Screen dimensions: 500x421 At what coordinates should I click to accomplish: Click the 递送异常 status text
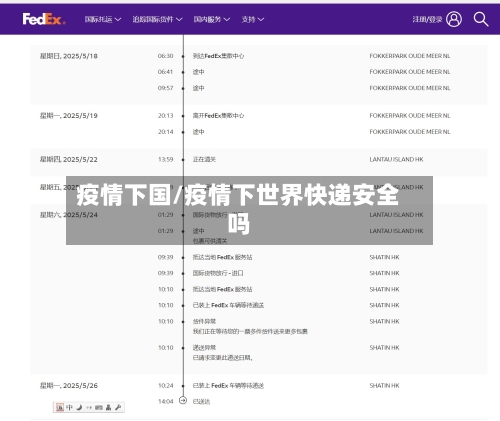(x=204, y=348)
